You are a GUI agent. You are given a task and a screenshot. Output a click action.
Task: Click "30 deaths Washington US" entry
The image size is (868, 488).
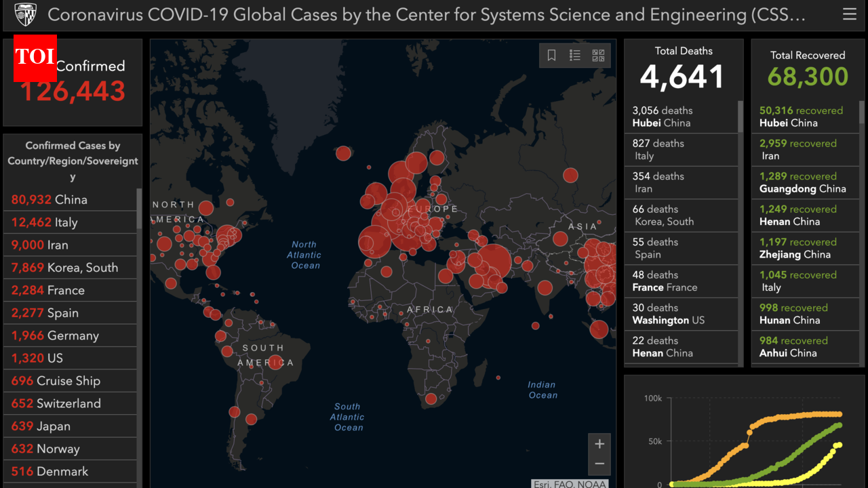(681, 314)
